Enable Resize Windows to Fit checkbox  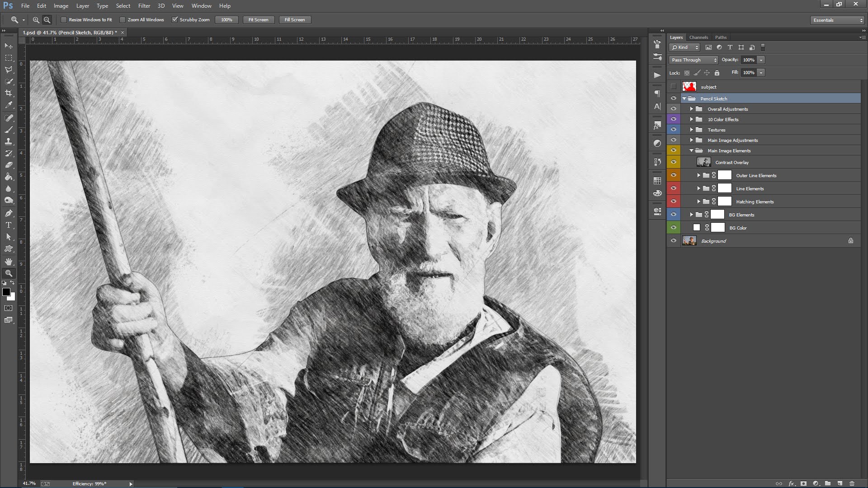coord(64,20)
